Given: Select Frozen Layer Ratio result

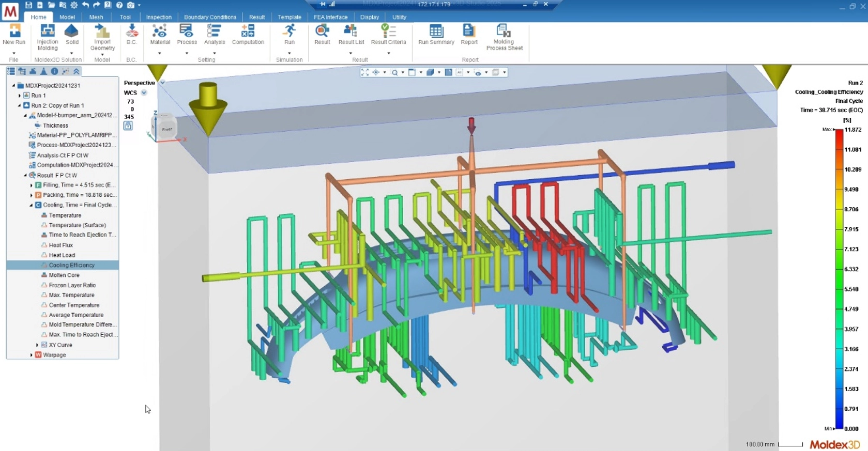Looking at the screenshot, I should 72,285.
